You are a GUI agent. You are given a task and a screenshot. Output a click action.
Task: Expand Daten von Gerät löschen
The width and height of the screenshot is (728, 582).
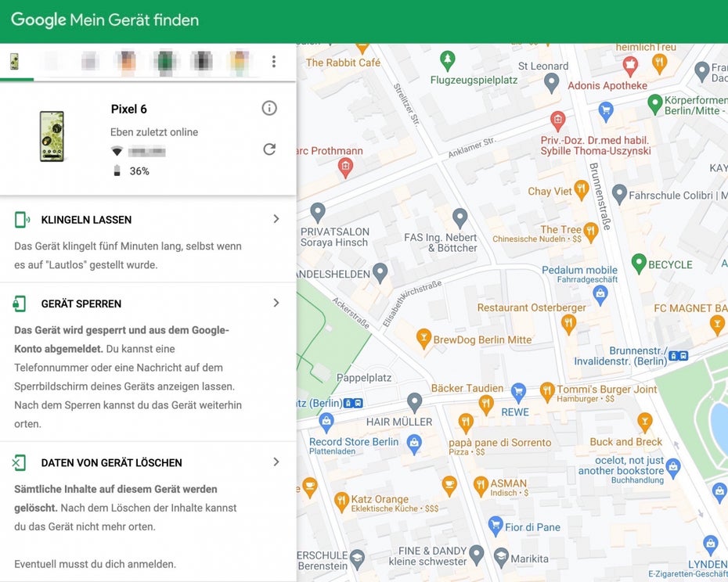tap(276, 462)
